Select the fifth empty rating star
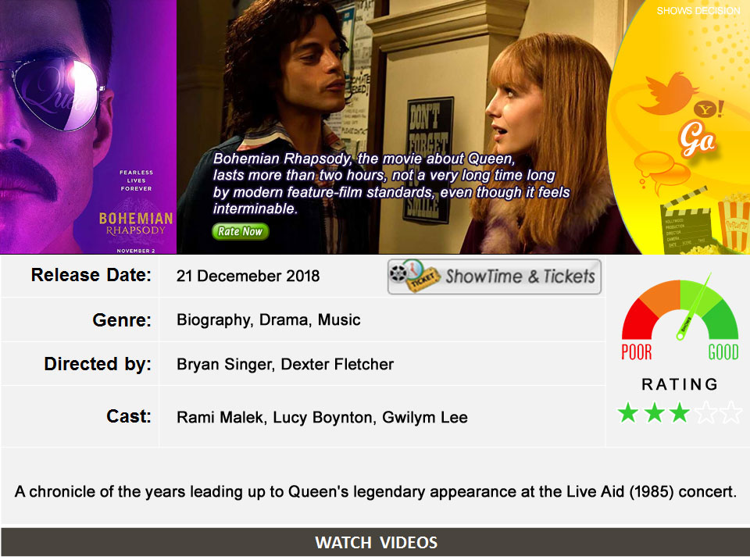Screen dimensions: 750x560 731,412
